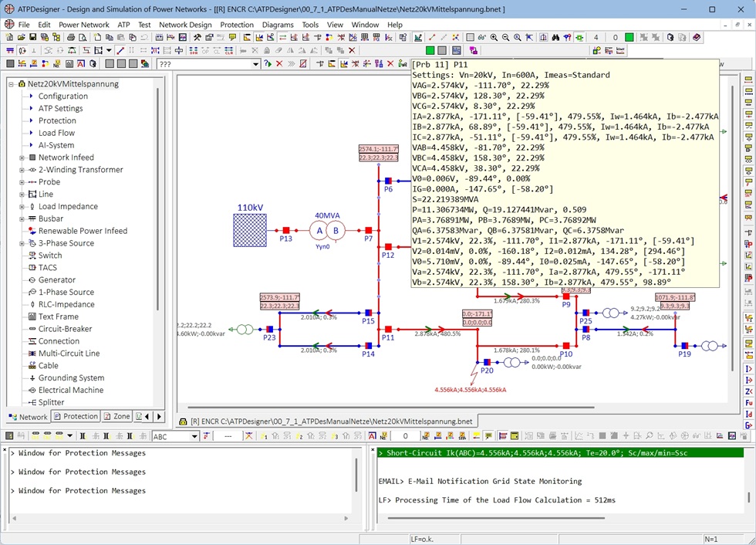The height and width of the screenshot is (545, 756).
Task: Open the ABC phase dropdown
Action: point(194,437)
